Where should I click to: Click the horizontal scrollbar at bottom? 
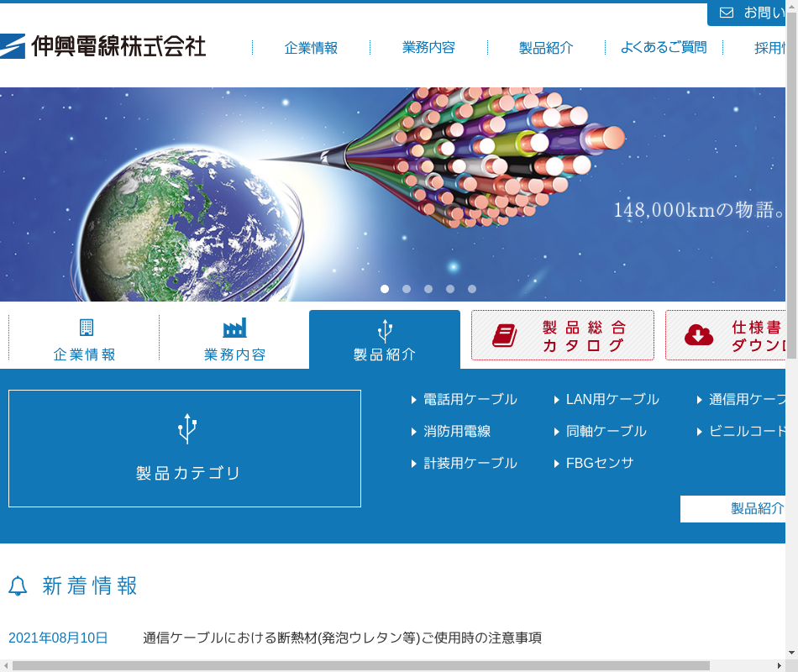361,665
